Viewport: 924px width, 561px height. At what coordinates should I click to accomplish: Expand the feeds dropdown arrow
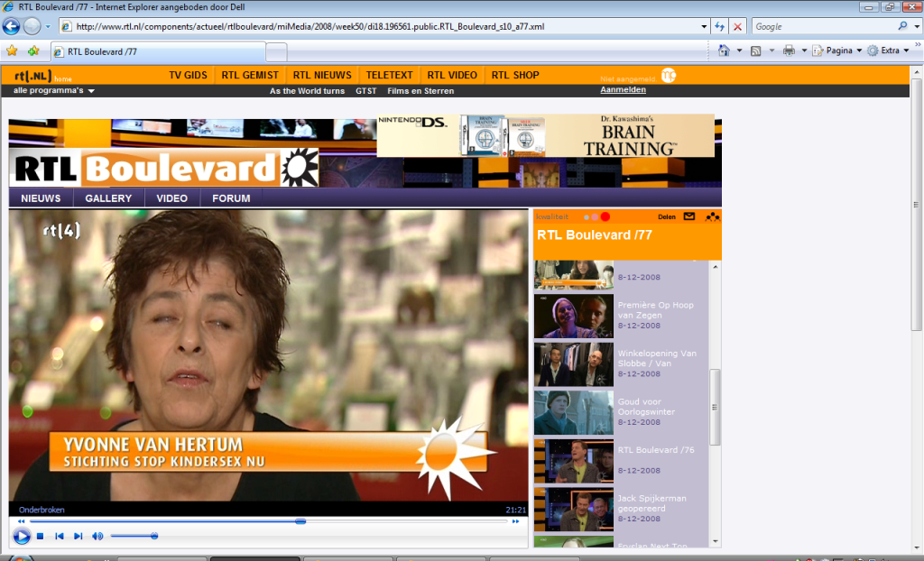(x=772, y=51)
